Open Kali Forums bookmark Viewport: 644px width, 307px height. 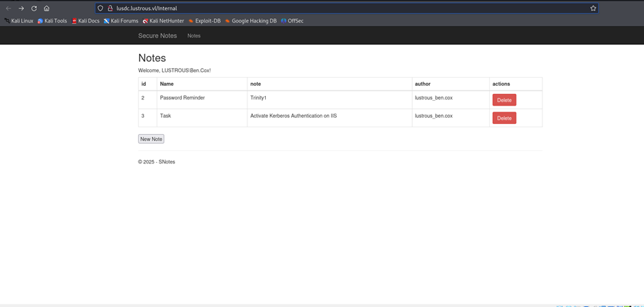coord(121,21)
